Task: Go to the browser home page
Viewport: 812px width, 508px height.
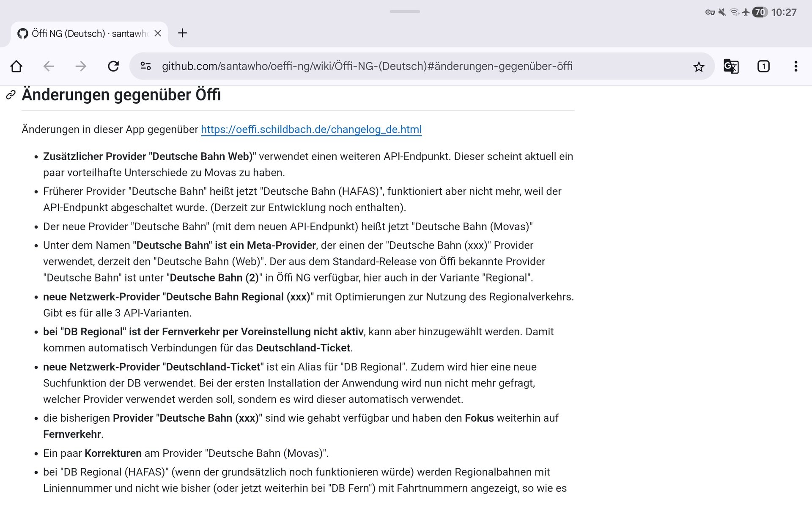Action: pyautogui.click(x=16, y=66)
